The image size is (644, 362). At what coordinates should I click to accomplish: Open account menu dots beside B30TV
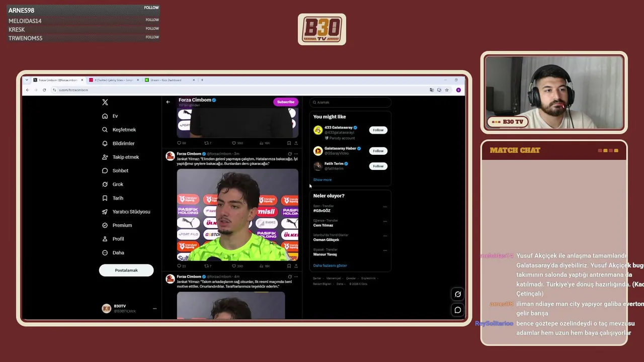[154, 309]
